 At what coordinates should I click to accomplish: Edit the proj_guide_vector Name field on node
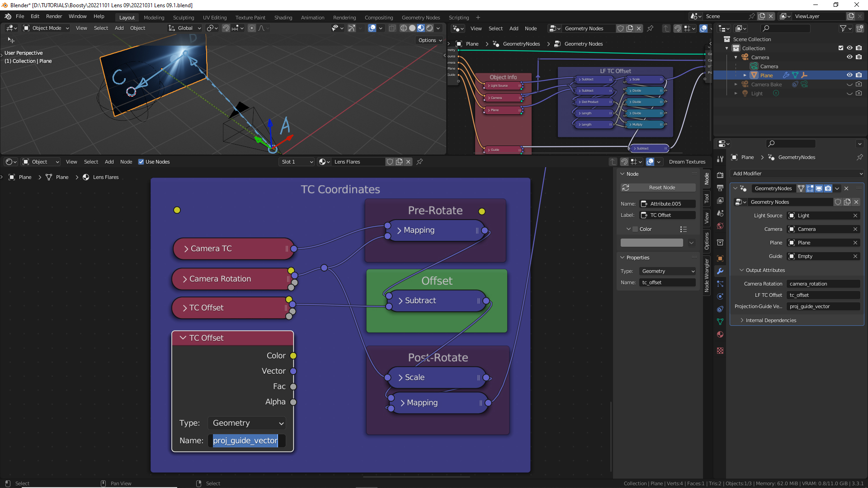pos(247,441)
